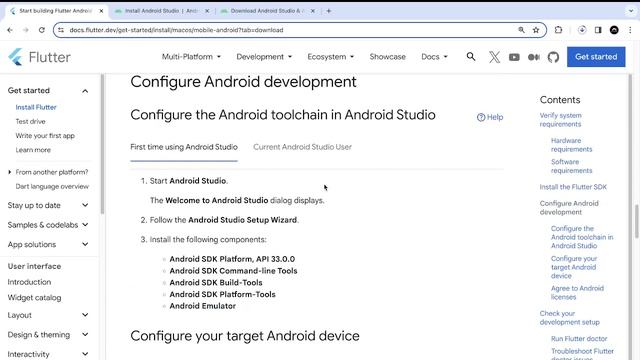Expand Stay up to date section
Screen dimensions: 640x360
click(x=48, y=205)
